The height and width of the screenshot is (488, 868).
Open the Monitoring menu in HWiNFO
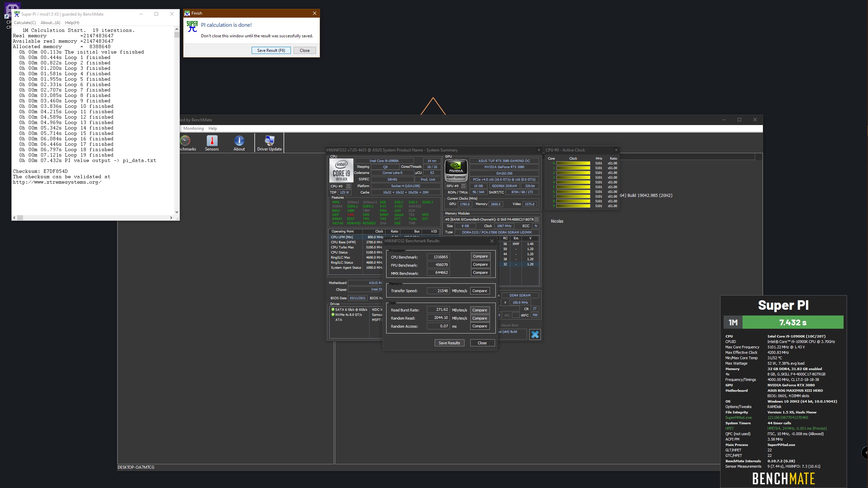[193, 128]
